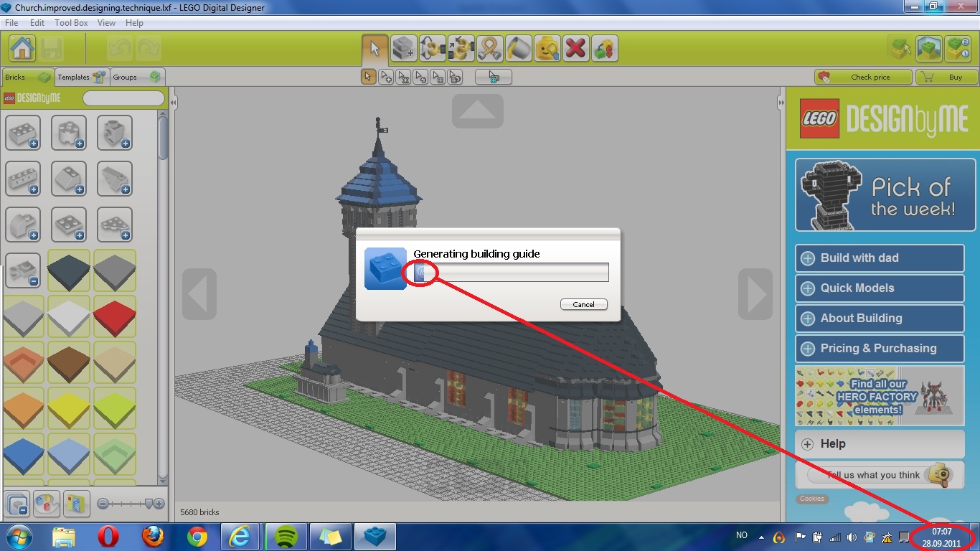Image resolution: width=980 pixels, height=551 pixels.
Task: Expand the Build with dad section
Action: tap(880, 258)
